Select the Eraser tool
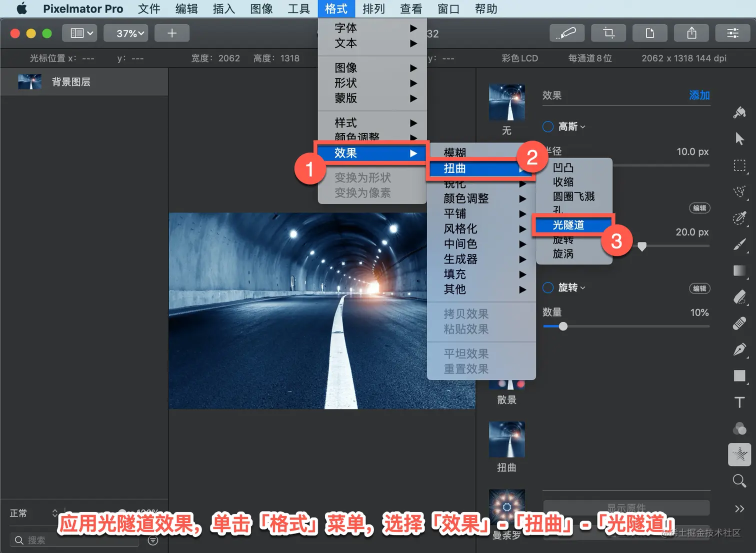The image size is (756, 553). pos(739,297)
